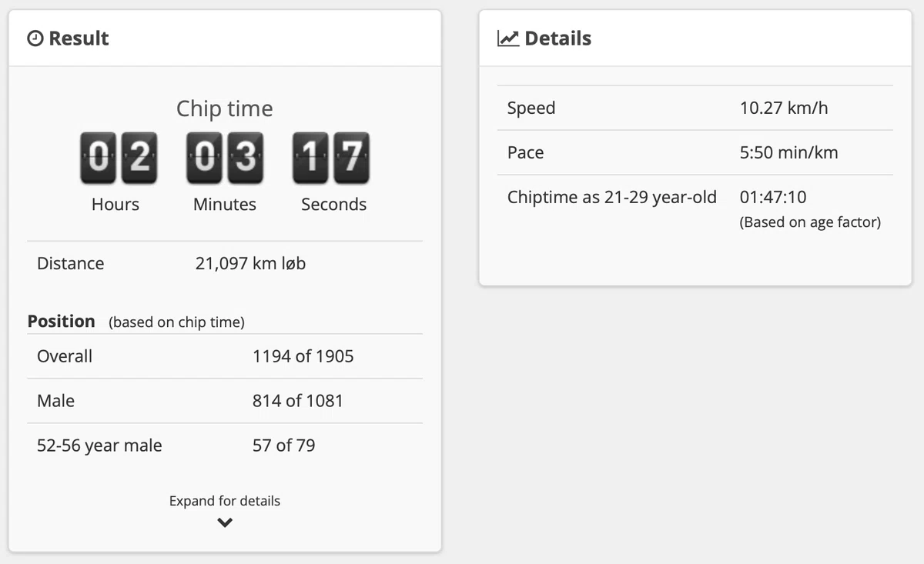Click the age-adjusted chiptime 01:47:10

pyautogui.click(x=773, y=197)
